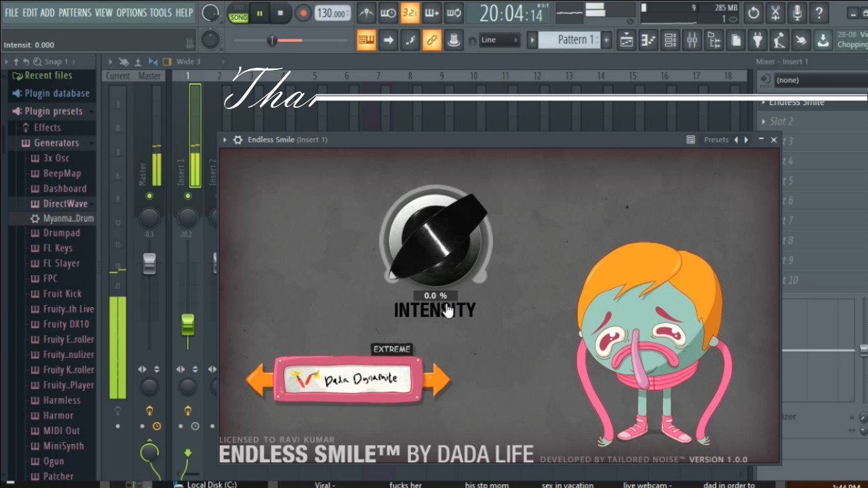Click the record button

[x=303, y=14]
